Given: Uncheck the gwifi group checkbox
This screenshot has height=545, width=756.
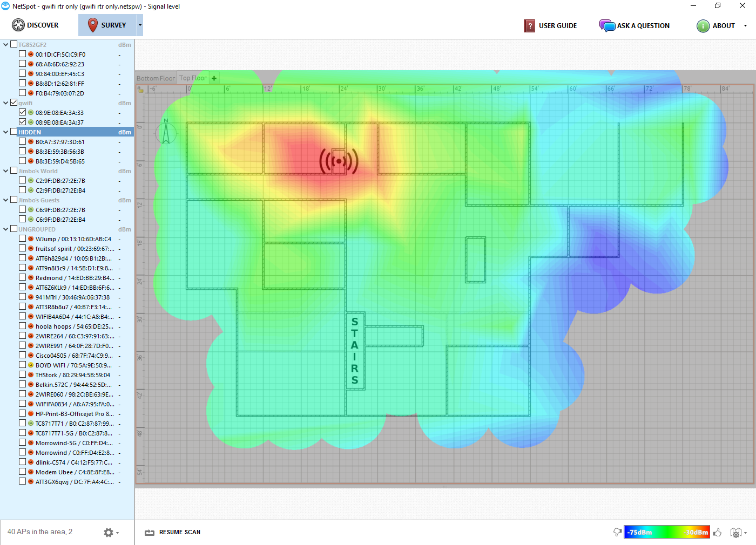Looking at the screenshot, I should 14,103.
